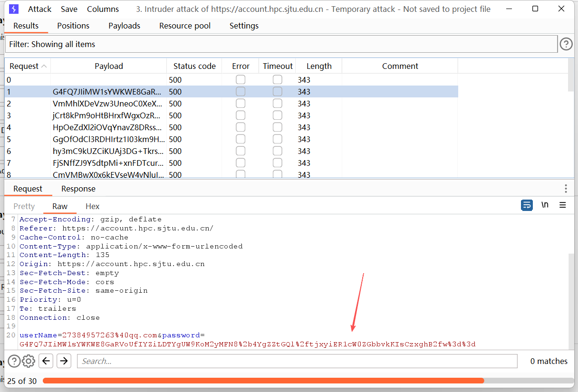Sort by Length column header
The image size is (578, 392).
pyautogui.click(x=319, y=66)
